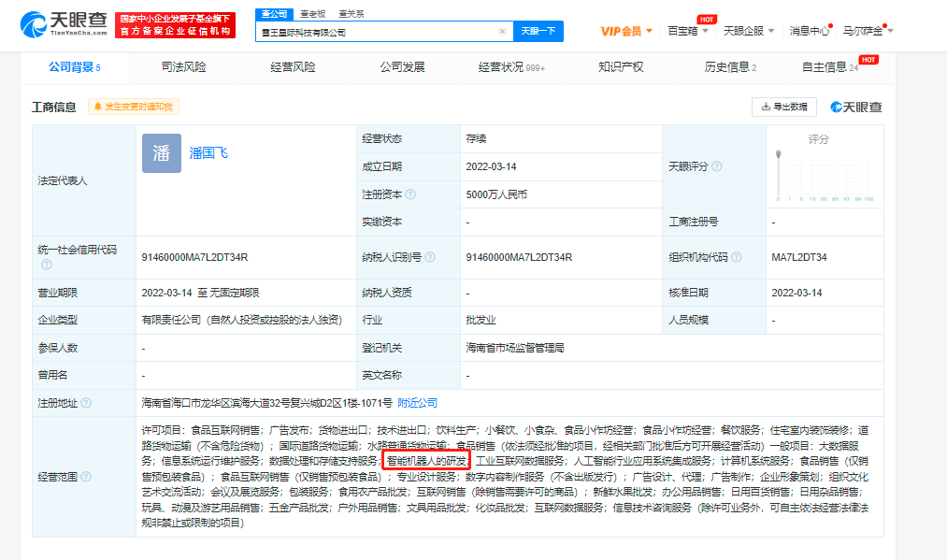
Task: Switch to the 经营风险 tab
Action: (x=293, y=67)
